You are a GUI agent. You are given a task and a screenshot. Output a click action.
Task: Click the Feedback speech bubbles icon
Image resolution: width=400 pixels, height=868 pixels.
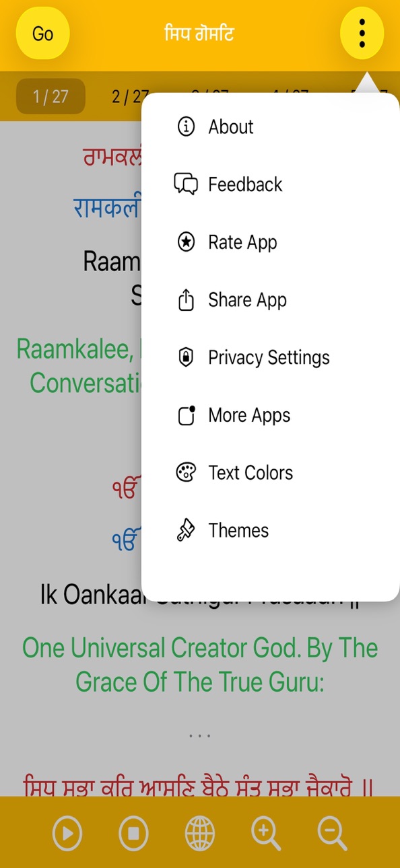186,184
